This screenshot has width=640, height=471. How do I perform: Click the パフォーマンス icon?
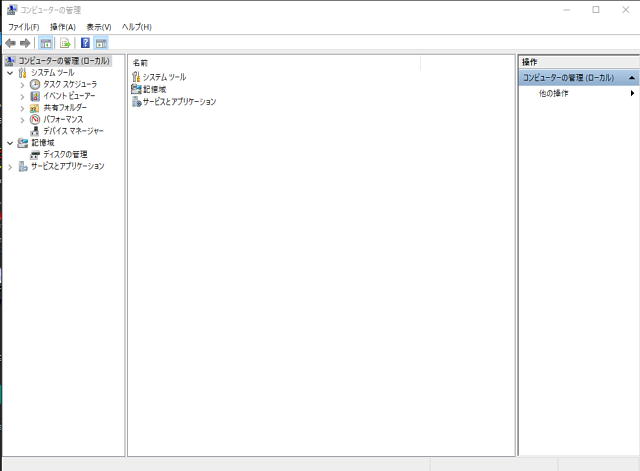pos(35,119)
